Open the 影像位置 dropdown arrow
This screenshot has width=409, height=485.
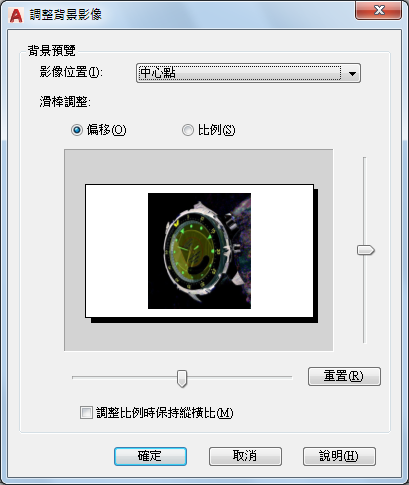tap(352, 73)
